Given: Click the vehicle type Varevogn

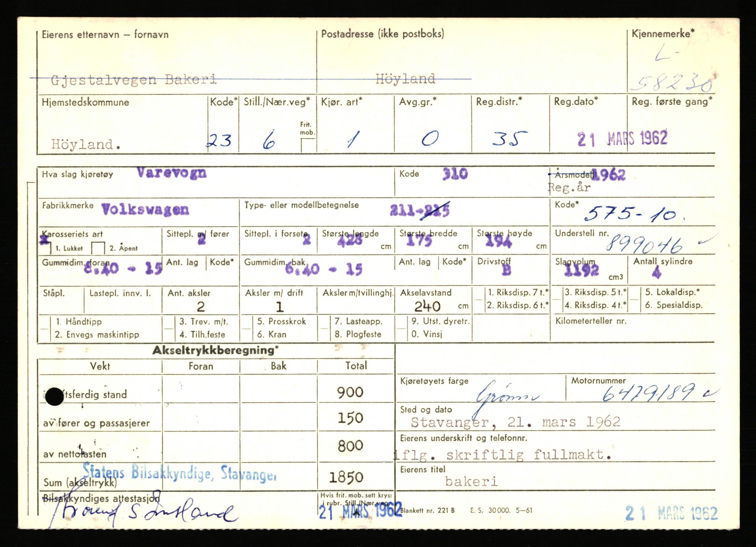Looking at the screenshot, I should tap(172, 172).
